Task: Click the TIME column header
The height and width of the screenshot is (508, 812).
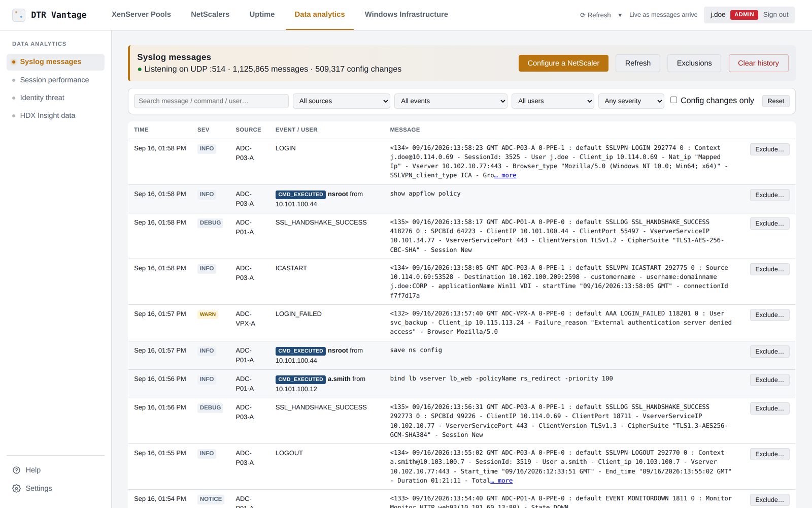Action: tap(141, 130)
